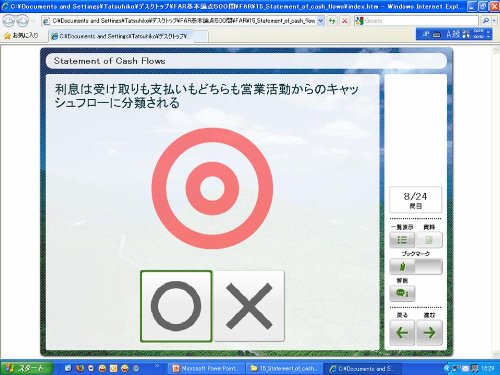Open a new blank tab
The height and width of the screenshot is (375, 500).
201,36
